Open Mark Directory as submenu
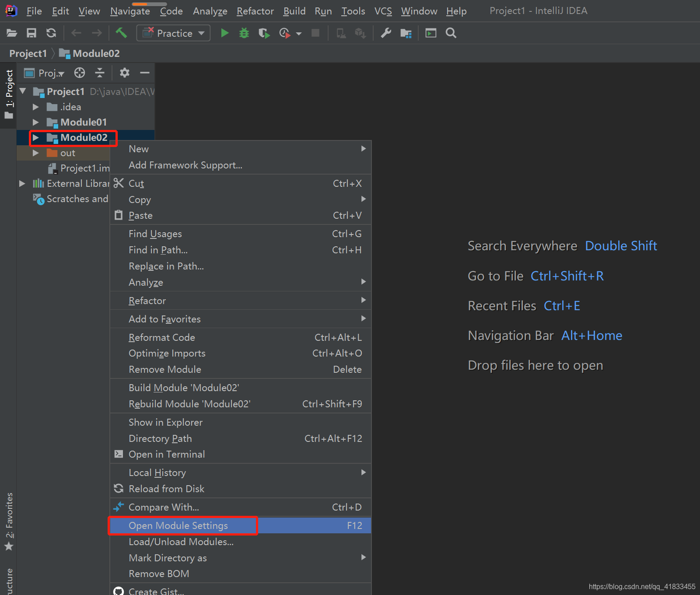The height and width of the screenshot is (595, 700). [240, 558]
